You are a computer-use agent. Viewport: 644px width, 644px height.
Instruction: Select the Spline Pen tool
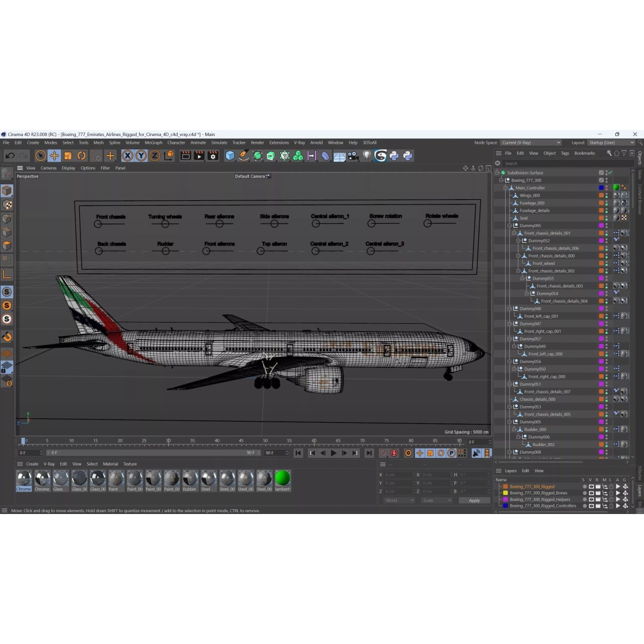point(243,156)
